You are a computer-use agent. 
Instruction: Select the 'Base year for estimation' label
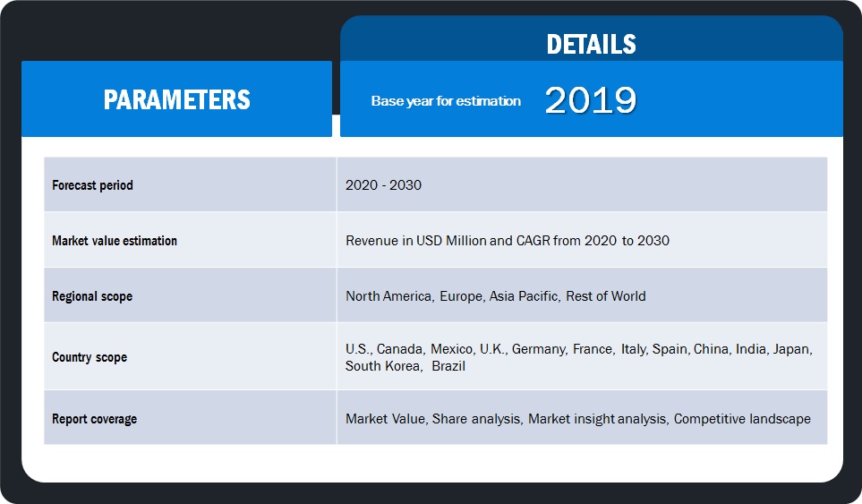point(446,101)
